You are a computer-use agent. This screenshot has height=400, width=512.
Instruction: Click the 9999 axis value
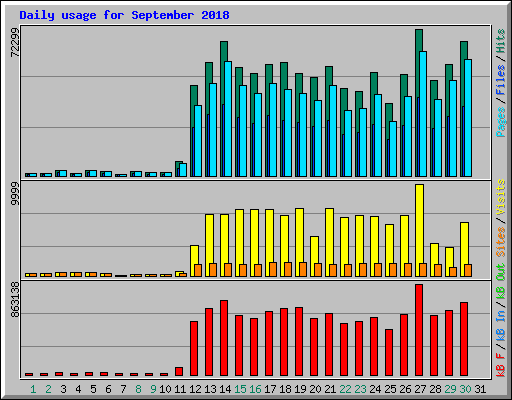[15, 194]
